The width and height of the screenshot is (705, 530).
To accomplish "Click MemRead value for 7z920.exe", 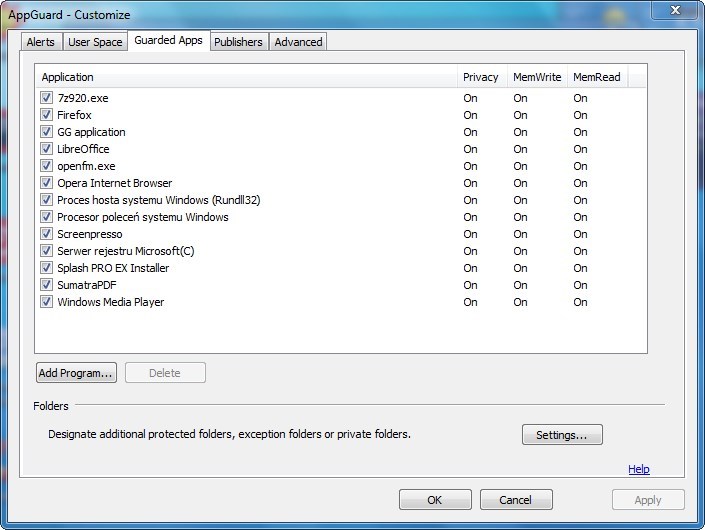I will [580, 98].
